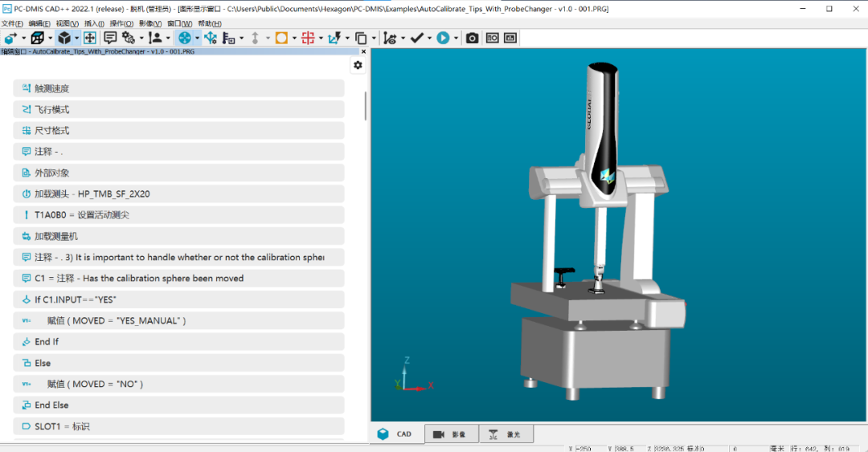The image size is (868, 452).
Task: Select the T1A0B0 设置活动测尖 row
Action: click(x=178, y=214)
